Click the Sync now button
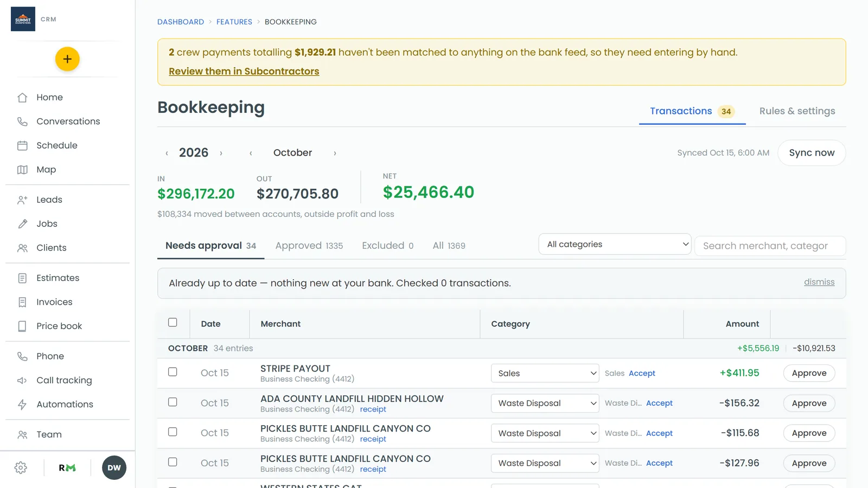This screenshot has width=868, height=488. pos(812,153)
